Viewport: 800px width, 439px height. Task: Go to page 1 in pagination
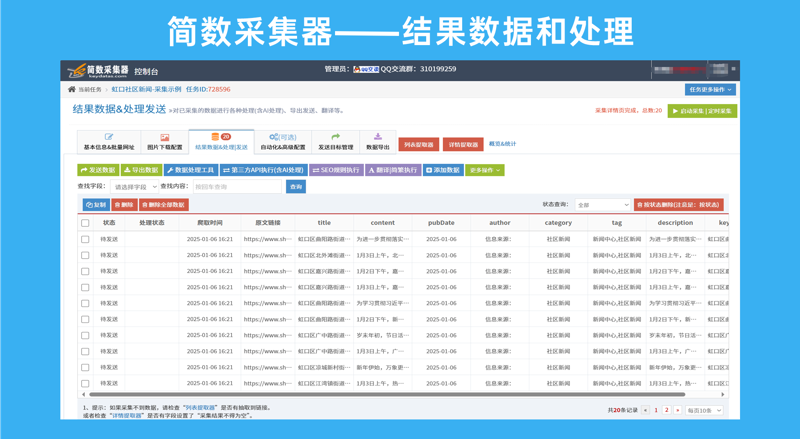point(656,410)
